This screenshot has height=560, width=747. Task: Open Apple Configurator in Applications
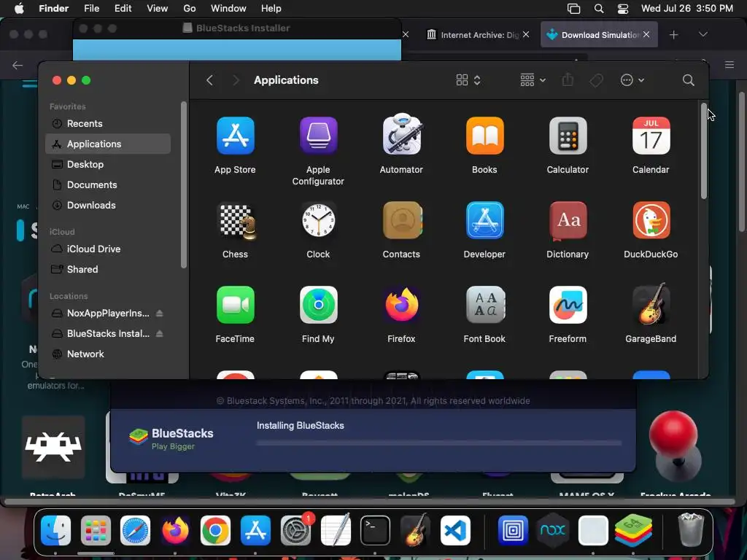pyautogui.click(x=318, y=136)
